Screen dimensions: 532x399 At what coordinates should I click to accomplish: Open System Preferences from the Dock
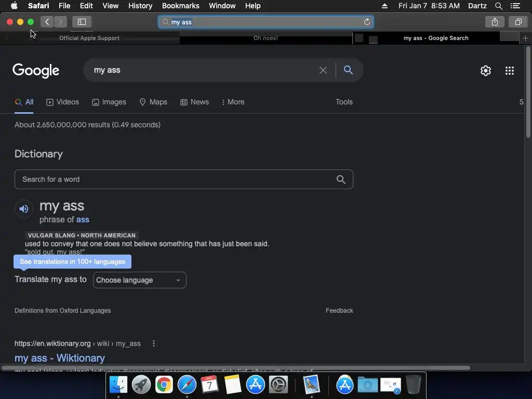point(278,384)
